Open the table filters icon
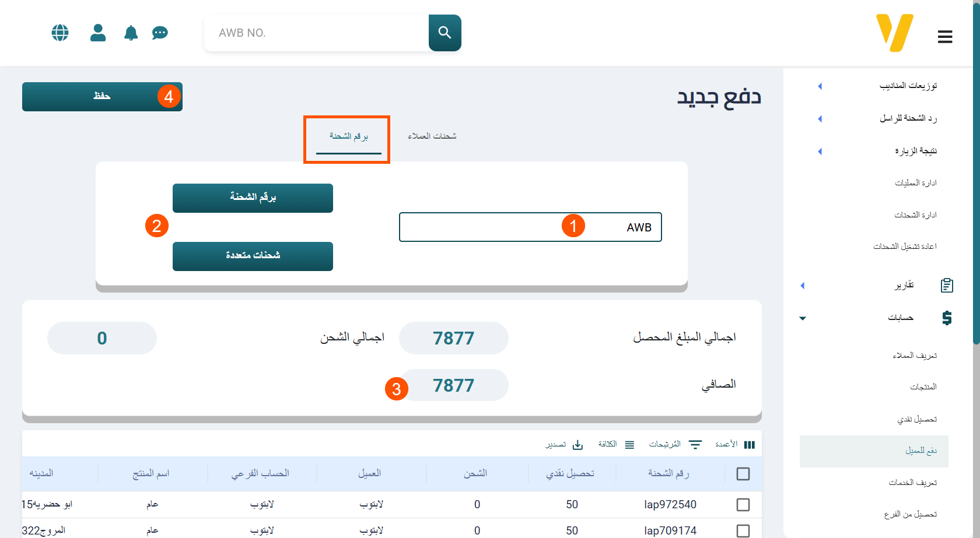 click(695, 445)
